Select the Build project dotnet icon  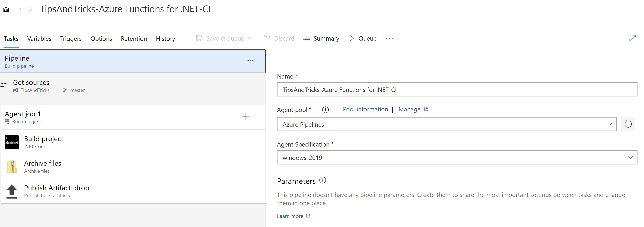click(12, 142)
